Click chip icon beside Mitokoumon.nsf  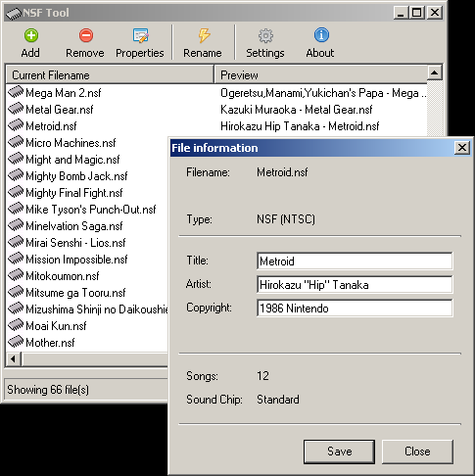[16, 275]
